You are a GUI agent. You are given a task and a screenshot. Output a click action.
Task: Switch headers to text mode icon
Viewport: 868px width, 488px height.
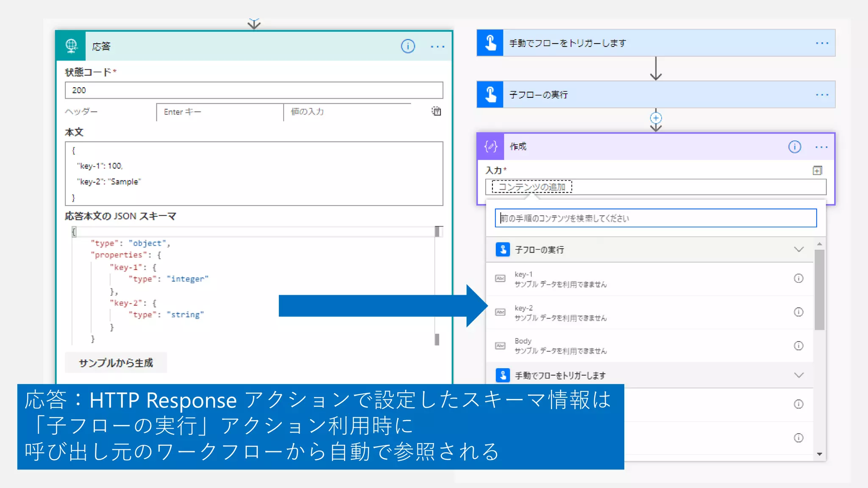pyautogui.click(x=436, y=111)
